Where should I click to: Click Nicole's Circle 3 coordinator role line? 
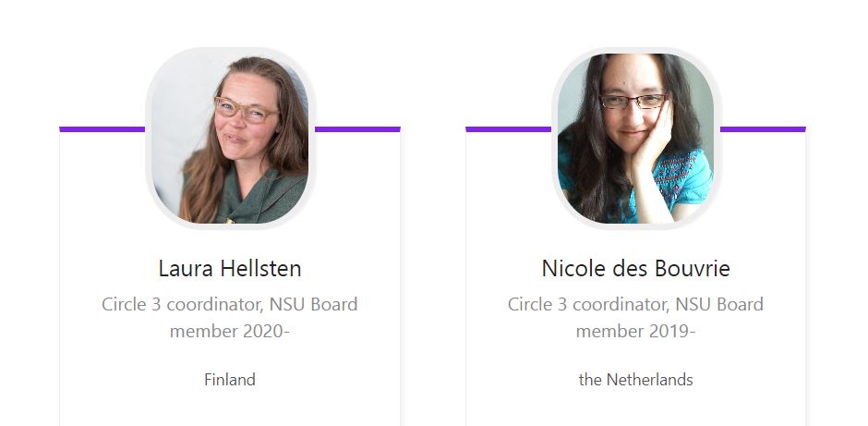point(635,304)
